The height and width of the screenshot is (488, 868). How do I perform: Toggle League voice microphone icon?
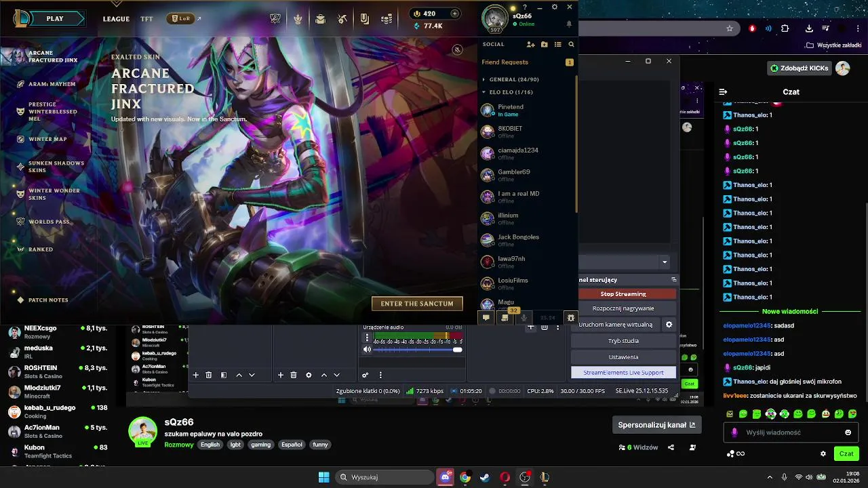point(524,317)
